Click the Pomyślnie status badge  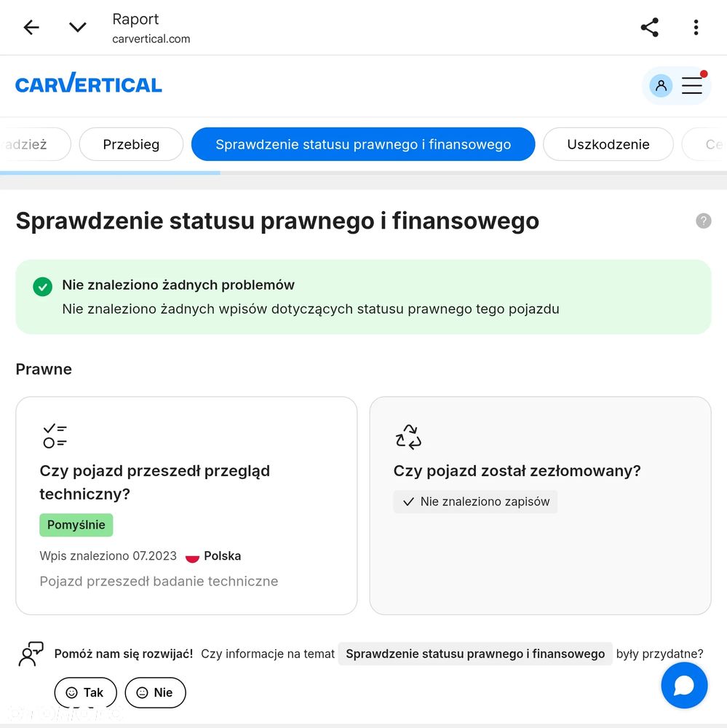point(76,525)
